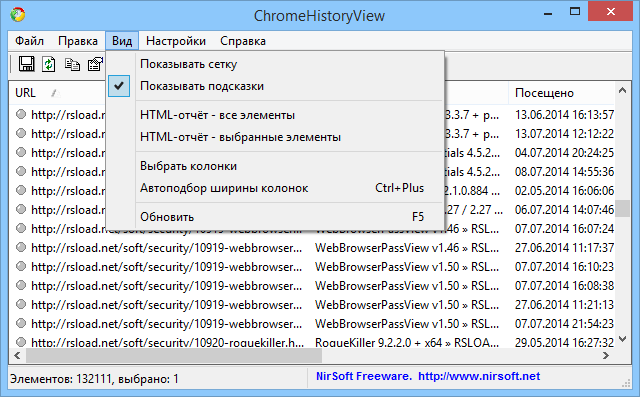Click the ChromeHistoryView app icon in title bar
The image size is (640, 397).
coord(18,15)
